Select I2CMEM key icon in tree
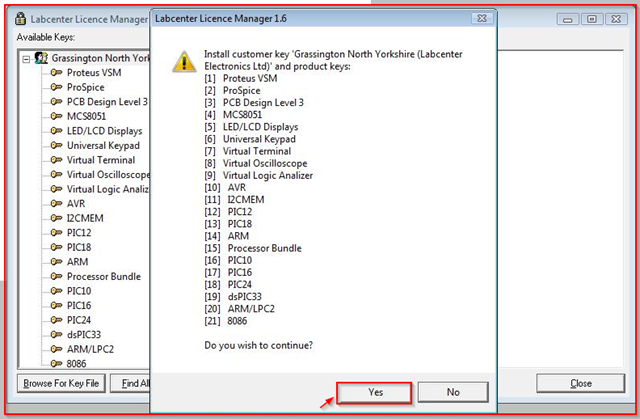Image resolution: width=640 pixels, height=419 pixels. point(56,218)
